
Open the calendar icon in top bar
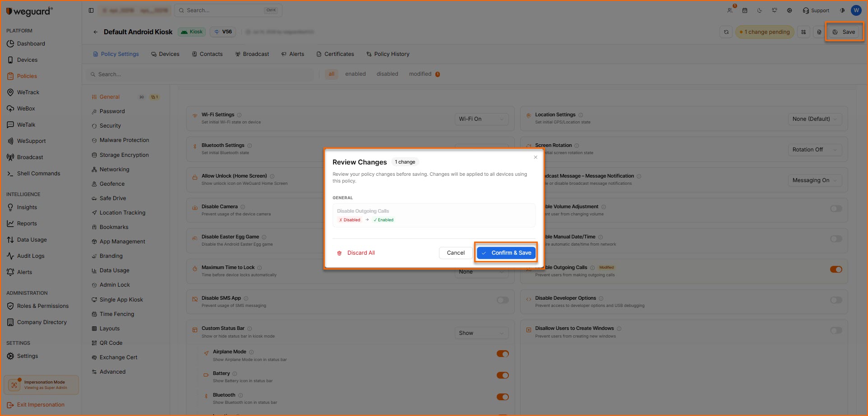pos(745,10)
